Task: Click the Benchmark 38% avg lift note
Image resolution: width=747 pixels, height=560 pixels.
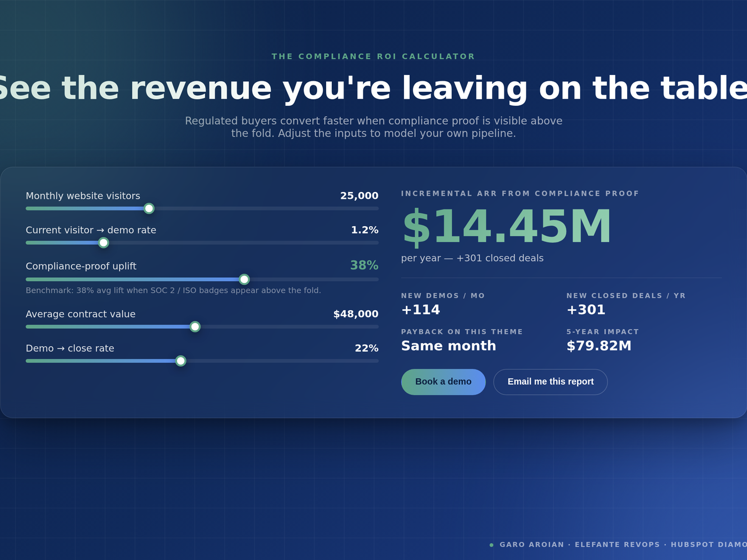Action: (174, 291)
